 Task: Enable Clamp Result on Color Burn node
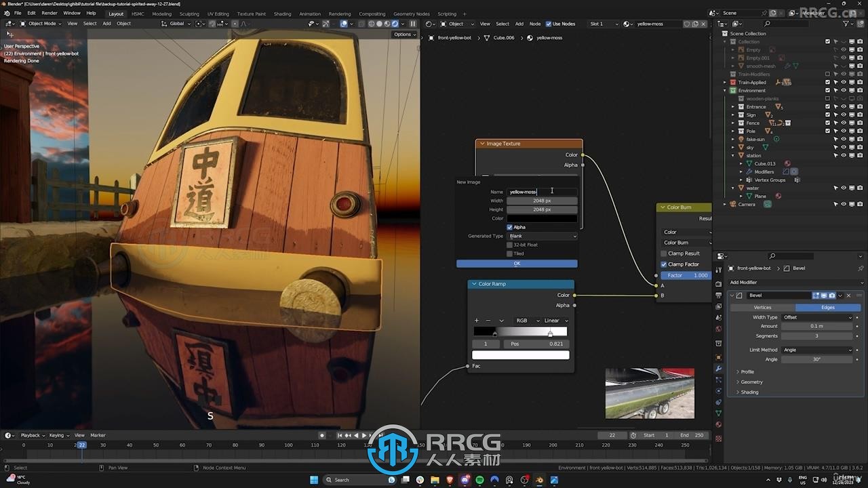664,253
